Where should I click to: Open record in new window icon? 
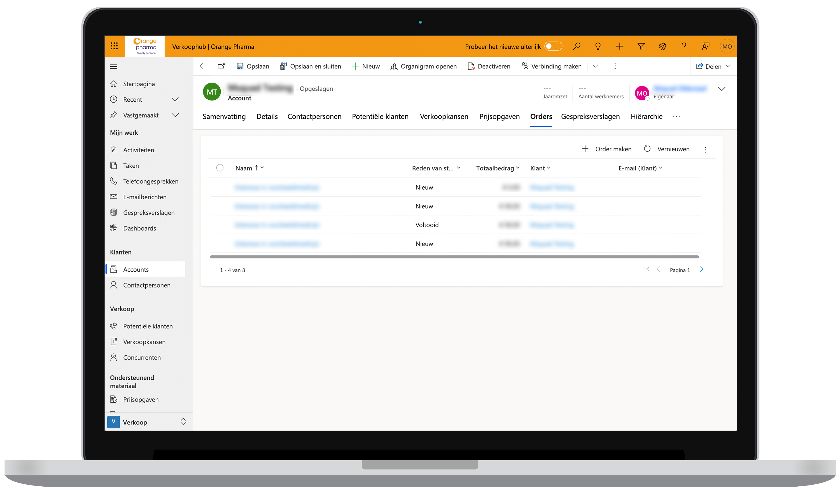click(221, 66)
